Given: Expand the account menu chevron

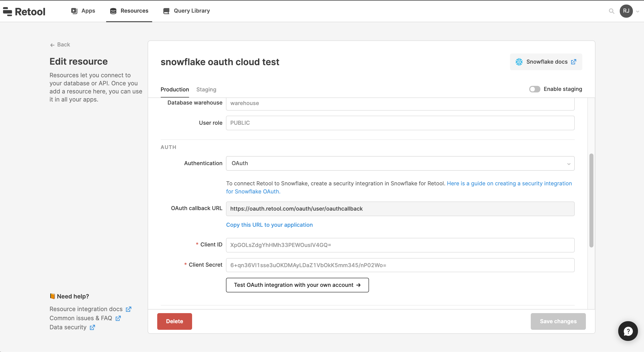Looking at the screenshot, I should click(x=638, y=11).
